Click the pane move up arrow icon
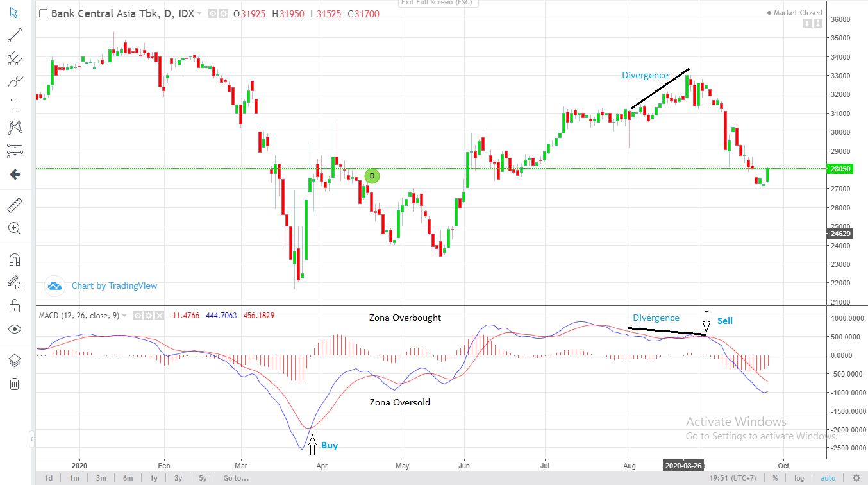Viewport: 868px width, 485px height. click(x=818, y=24)
